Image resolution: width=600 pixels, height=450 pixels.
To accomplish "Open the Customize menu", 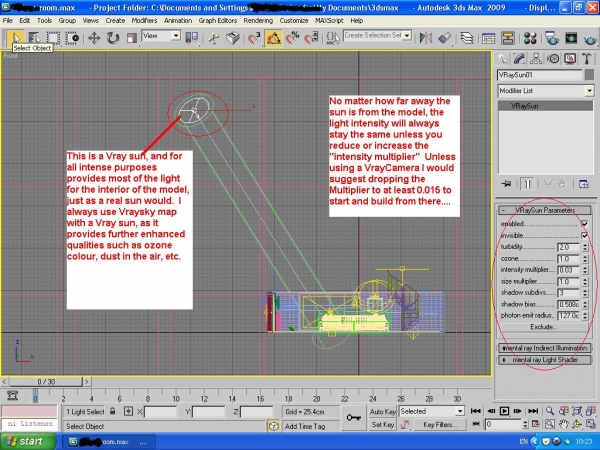I will 294,21.
